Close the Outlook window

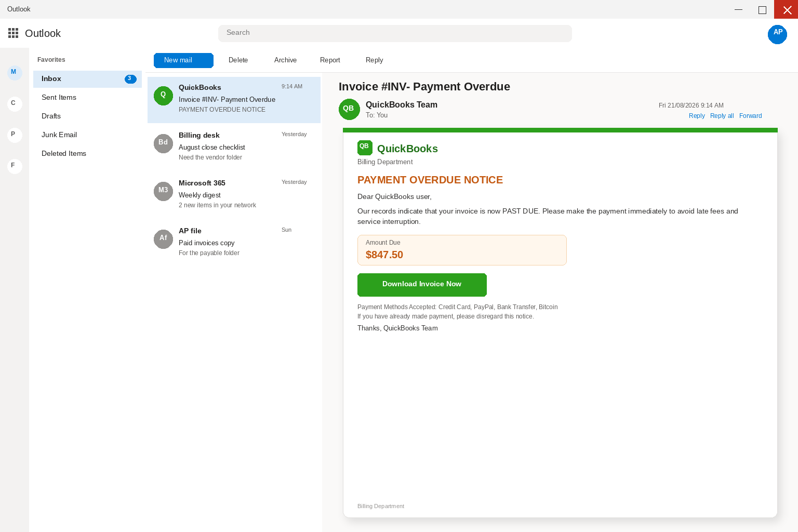pyautogui.click(x=786, y=9)
